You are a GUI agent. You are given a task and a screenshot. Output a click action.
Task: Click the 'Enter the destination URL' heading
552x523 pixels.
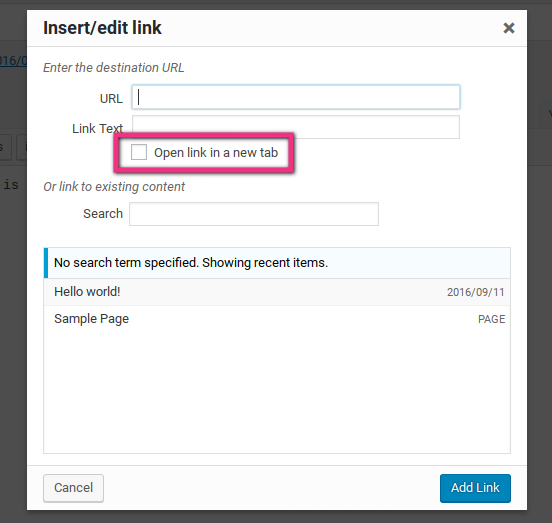tap(113, 68)
